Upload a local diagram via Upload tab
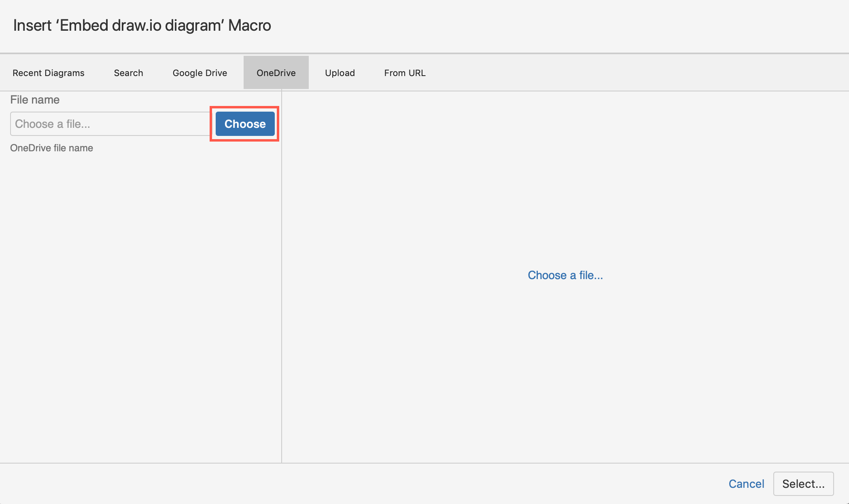 (x=340, y=73)
